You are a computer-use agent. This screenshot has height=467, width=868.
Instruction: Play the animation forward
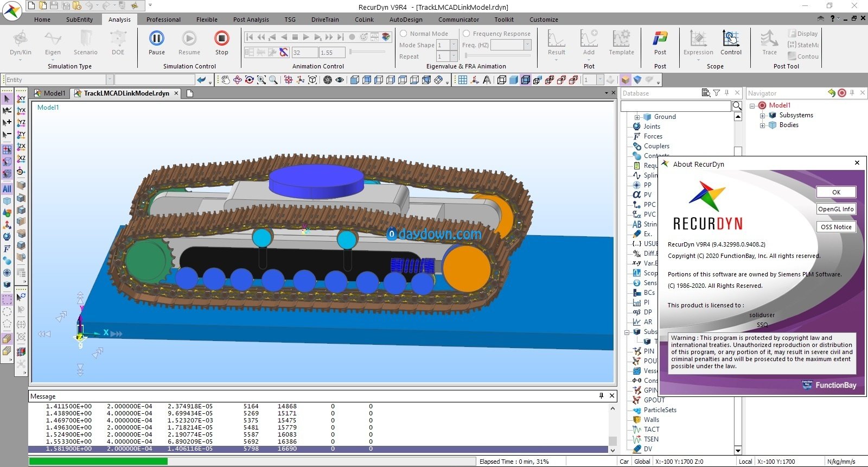306,37
